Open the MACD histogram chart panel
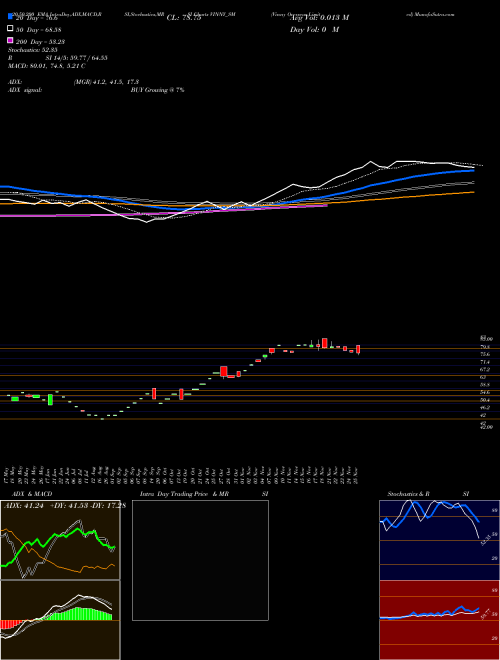Viewport: 500px width, 660px height. click(x=60, y=620)
